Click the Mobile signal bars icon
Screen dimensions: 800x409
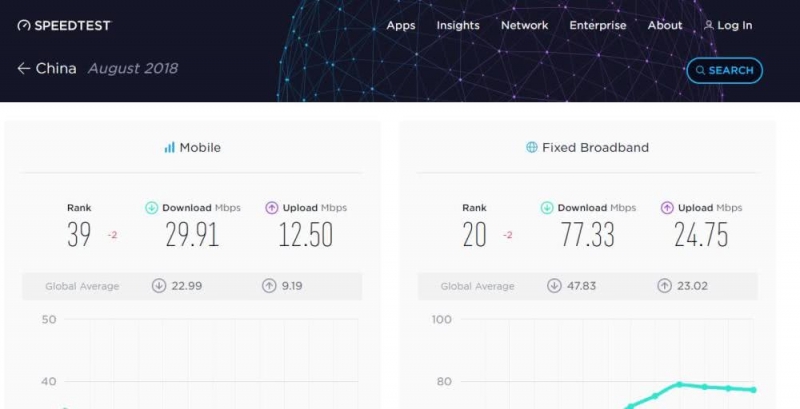point(169,148)
